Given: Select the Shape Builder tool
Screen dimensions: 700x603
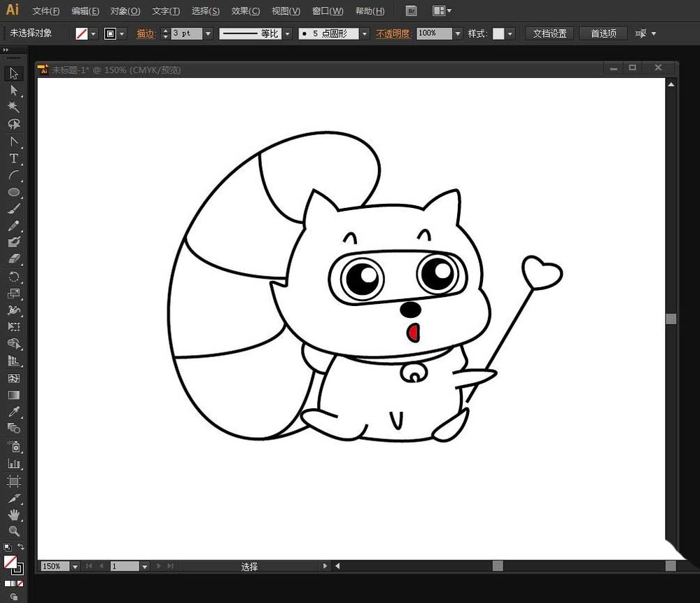Looking at the screenshot, I should click(14, 343).
